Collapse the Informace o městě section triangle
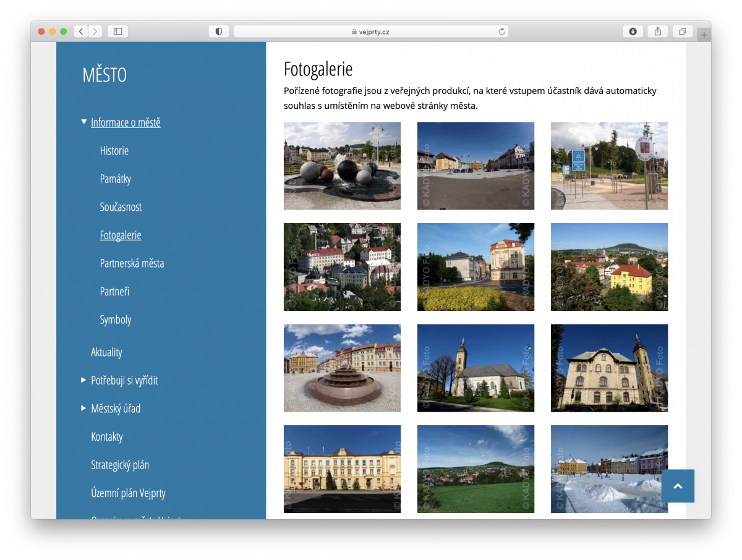The width and height of the screenshot is (742, 560). 84,122
